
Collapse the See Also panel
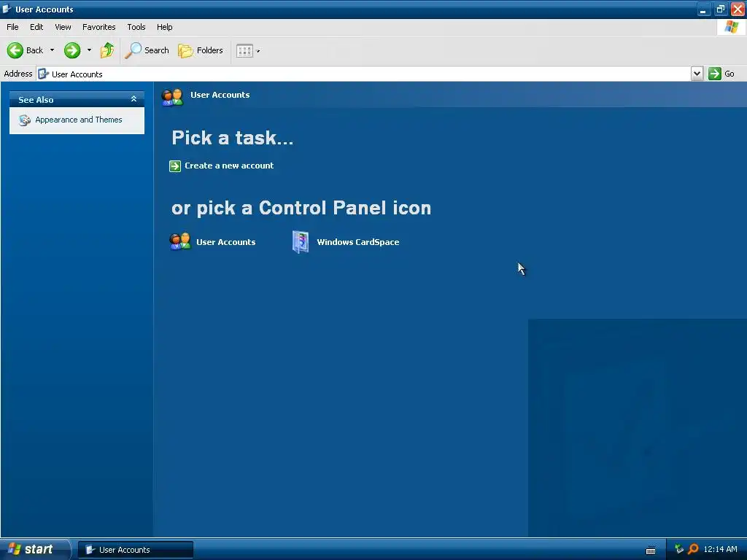[x=134, y=99]
